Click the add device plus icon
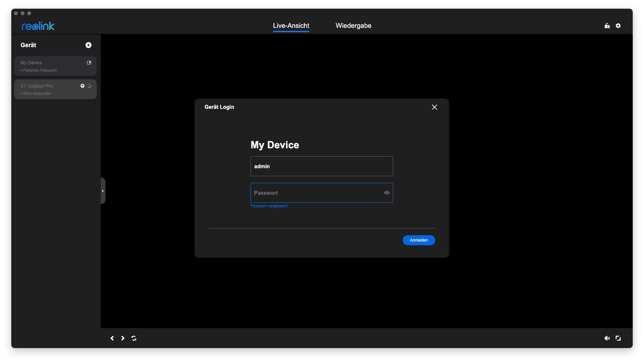The image size is (644, 362). [88, 45]
